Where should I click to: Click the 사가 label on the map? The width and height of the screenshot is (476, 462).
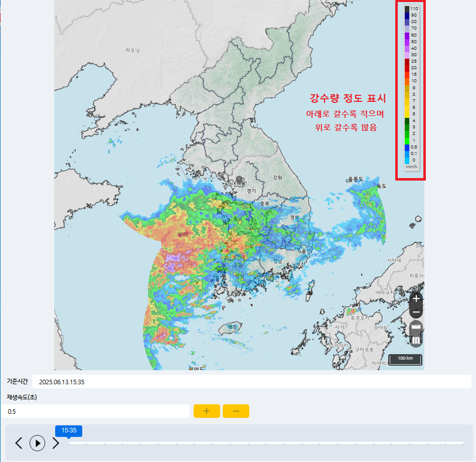(340, 327)
